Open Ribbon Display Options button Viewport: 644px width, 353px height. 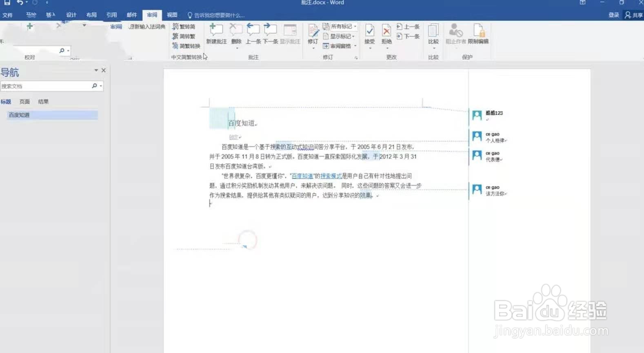582,3
